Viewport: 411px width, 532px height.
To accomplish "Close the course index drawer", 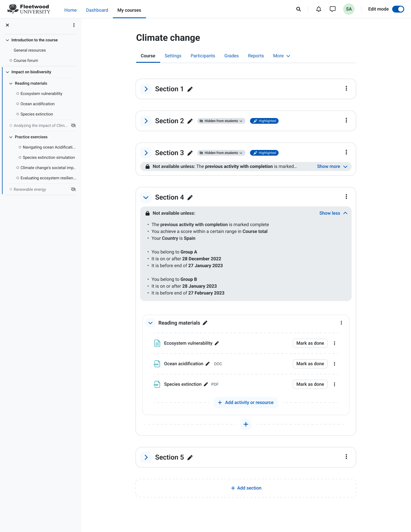I will pyautogui.click(x=7, y=25).
